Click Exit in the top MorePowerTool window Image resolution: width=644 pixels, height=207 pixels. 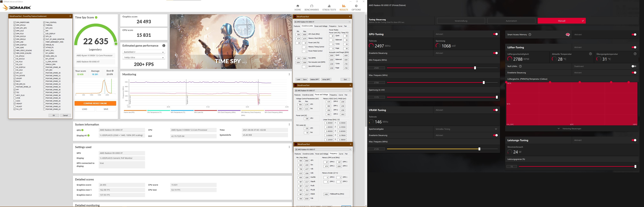pos(345,79)
